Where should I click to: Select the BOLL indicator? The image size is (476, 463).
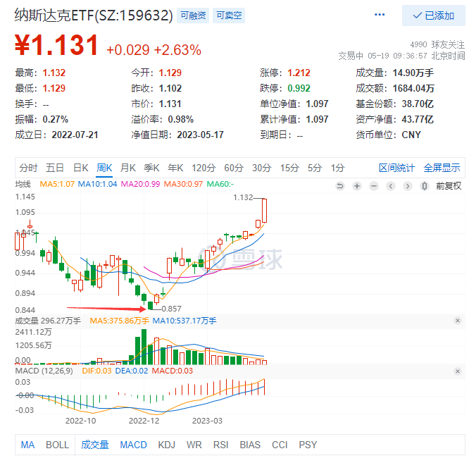[57, 445]
